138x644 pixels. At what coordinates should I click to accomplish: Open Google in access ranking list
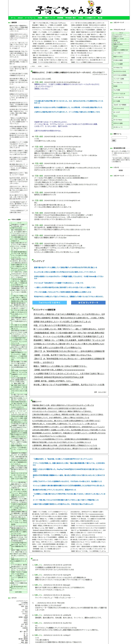tap(116, 46)
